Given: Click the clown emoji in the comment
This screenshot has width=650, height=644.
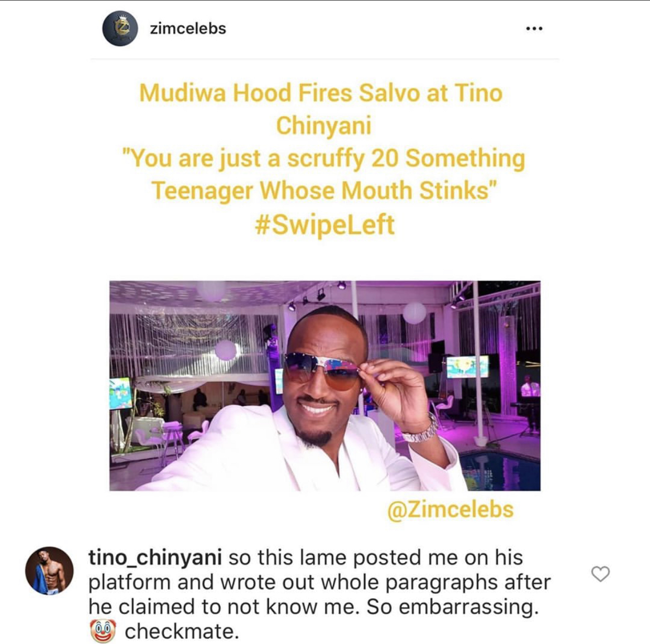Looking at the screenshot, I should coord(103,631).
